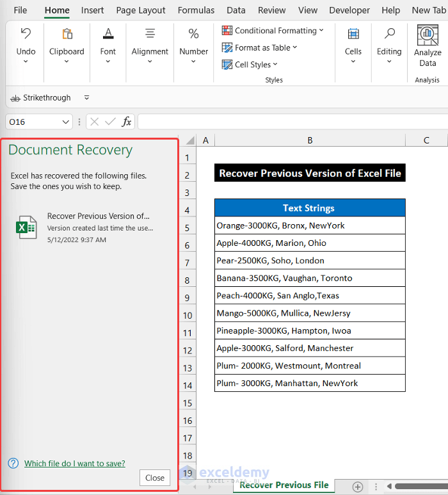Viewport: 448px width, 495px height.
Task: Switch to the Developer tab
Action: (349, 10)
